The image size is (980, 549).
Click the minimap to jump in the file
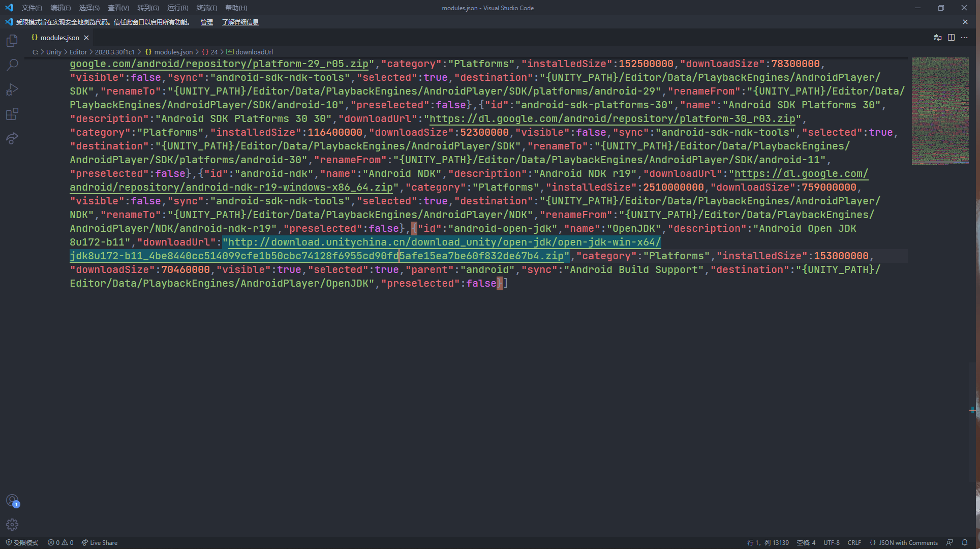tap(940, 111)
